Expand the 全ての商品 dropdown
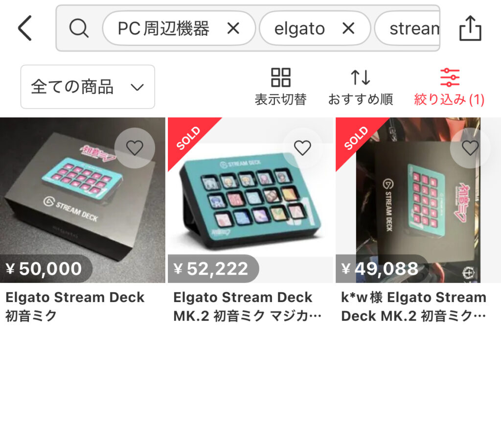Image resolution: width=501 pixels, height=448 pixels. pos(88,87)
